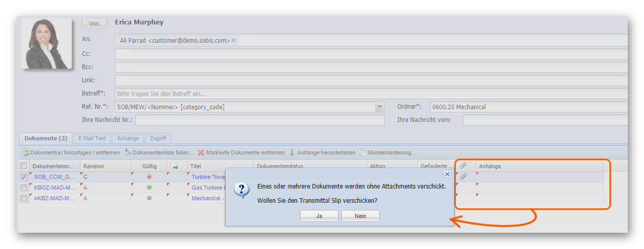Uncheck the SOB_CCM_G... row checkbox
This screenshot has width=644, height=249.
point(23,177)
